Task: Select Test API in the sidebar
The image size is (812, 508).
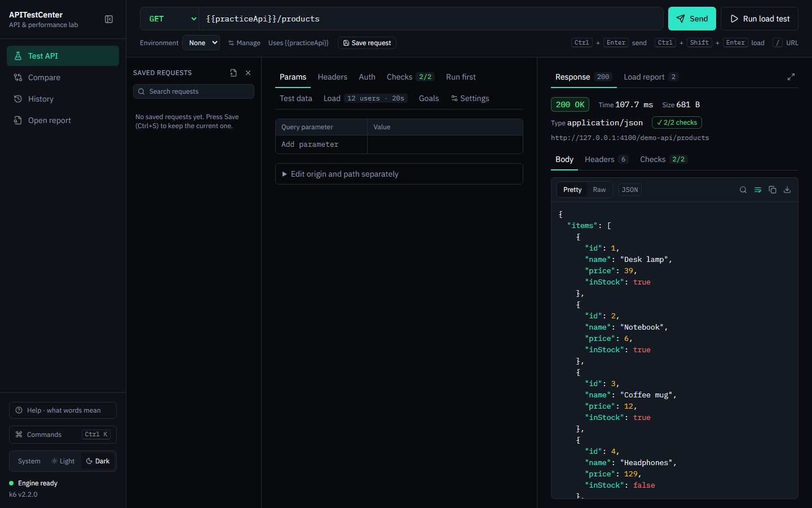Action: [x=63, y=56]
